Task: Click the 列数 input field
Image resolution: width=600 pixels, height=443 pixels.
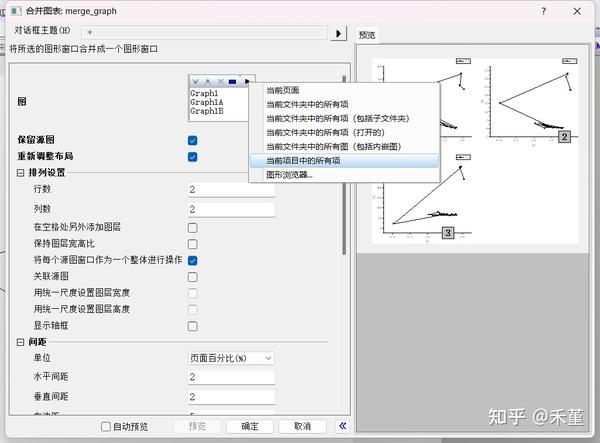Action: 231,210
